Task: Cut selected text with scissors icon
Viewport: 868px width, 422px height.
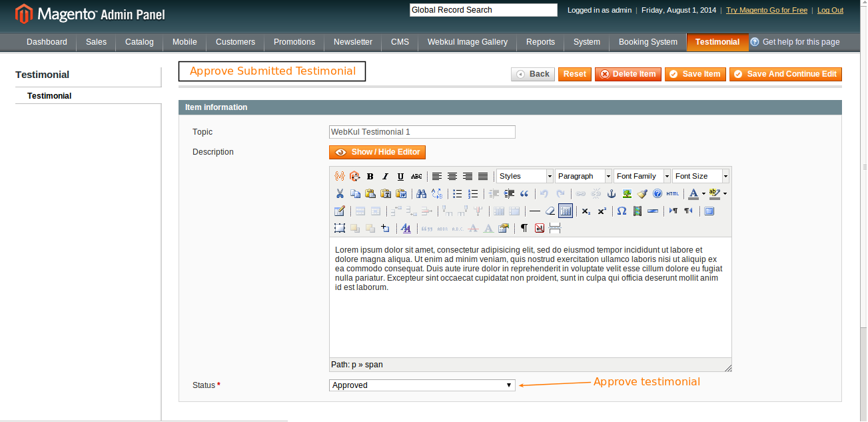Action: coord(340,193)
